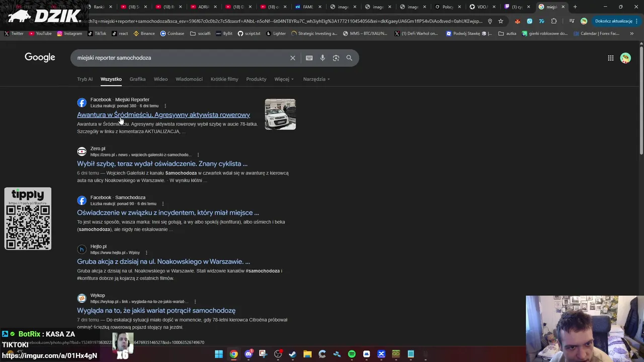
Task: Open the Lighter bookmark
Action: [x=276, y=34]
